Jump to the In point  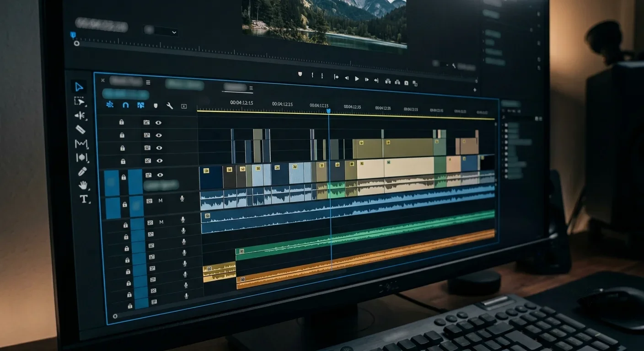pos(336,77)
